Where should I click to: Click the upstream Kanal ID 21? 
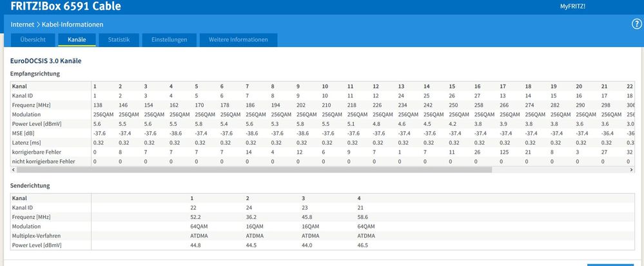tap(360, 208)
